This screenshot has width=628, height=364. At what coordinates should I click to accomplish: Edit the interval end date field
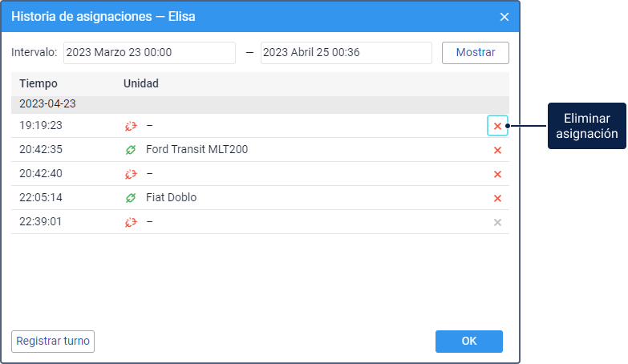(346, 53)
